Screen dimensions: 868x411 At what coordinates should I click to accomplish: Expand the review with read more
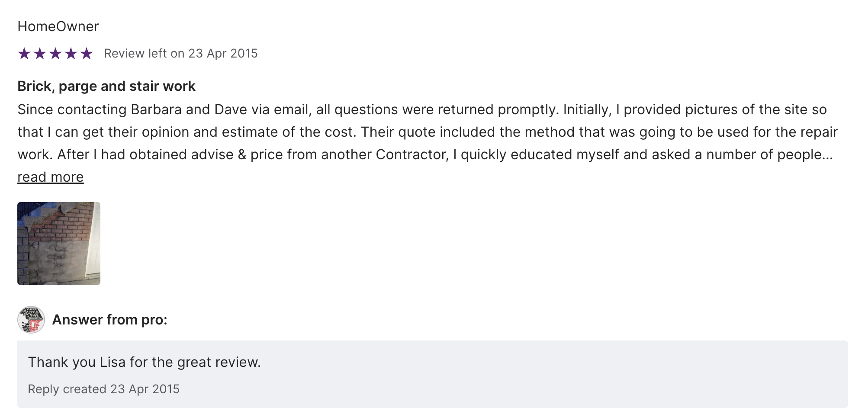(x=51, y=177)
